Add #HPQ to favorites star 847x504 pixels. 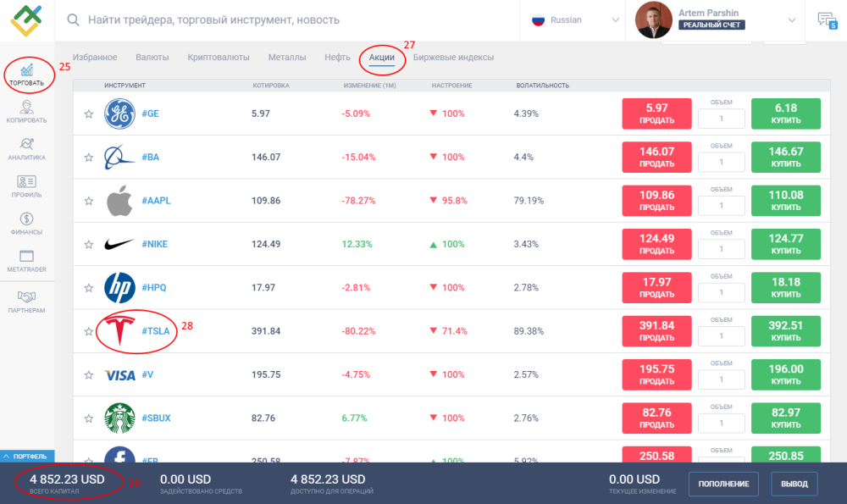[89, 287]
